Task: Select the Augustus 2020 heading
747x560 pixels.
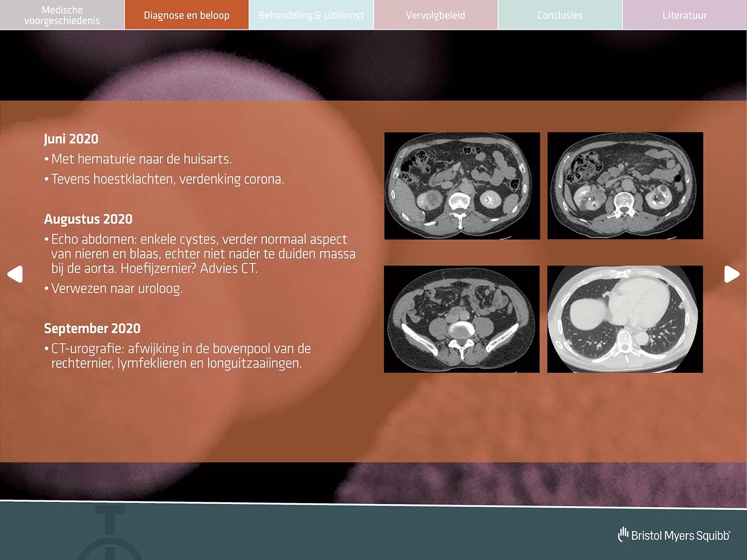Action: (x=88, y=219)
